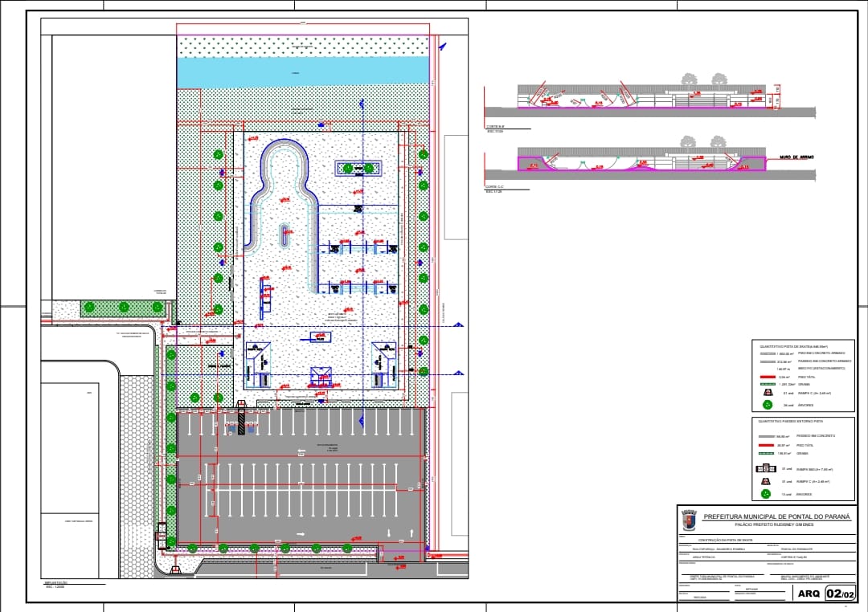The image size is (868, 612).
Task: Click the right-pointing arrow at parking lot bottom
Action: click(x=300, y=534)
